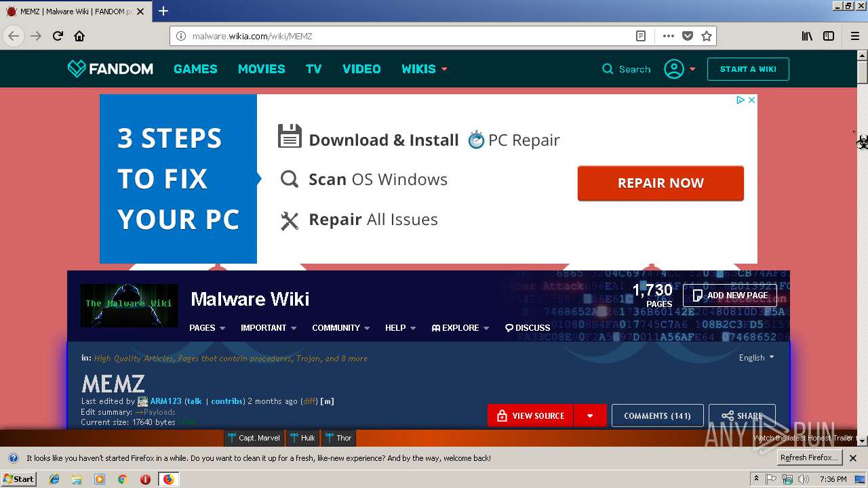Open the user account avatar menu
Screen dimensions: 868x488
coord(679,69)
